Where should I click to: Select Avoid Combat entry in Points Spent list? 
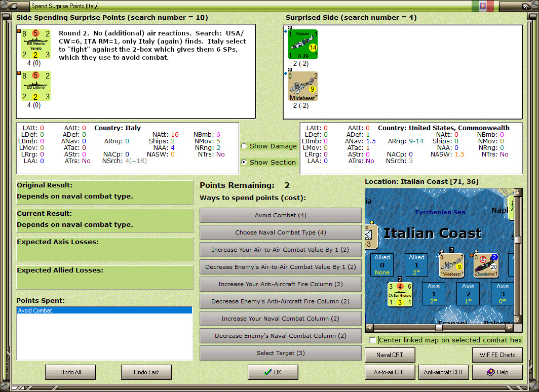coord(104,310)
